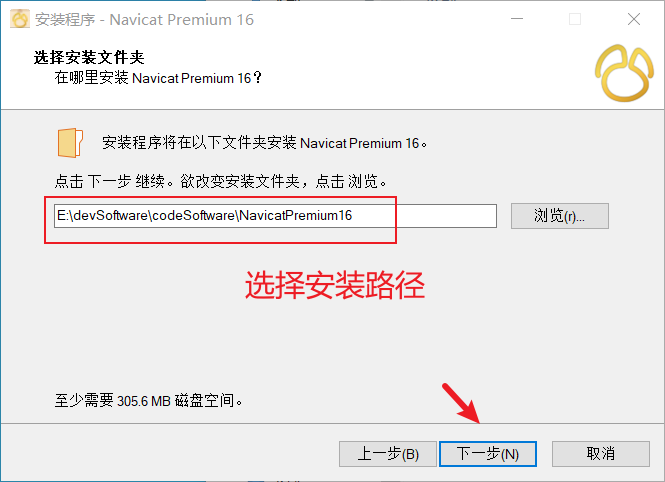665x482 pixels.
Task: Click the disabled maximize button
Action: [575, 19]
